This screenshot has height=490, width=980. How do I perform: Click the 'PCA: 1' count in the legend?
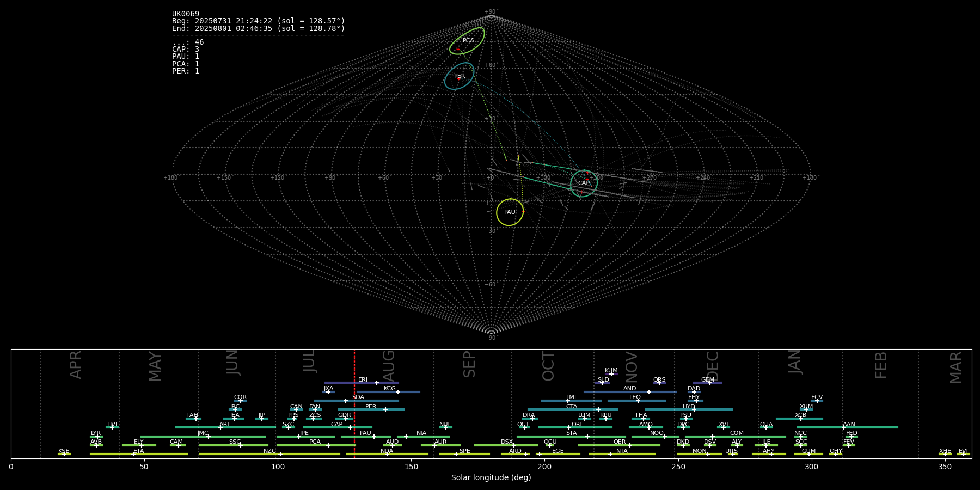(x=186, y=64)
